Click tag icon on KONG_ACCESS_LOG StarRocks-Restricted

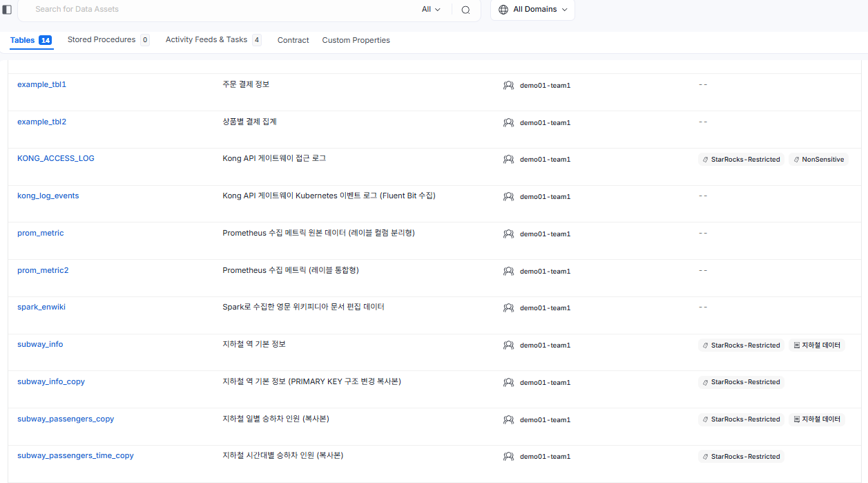coord(706,160)
